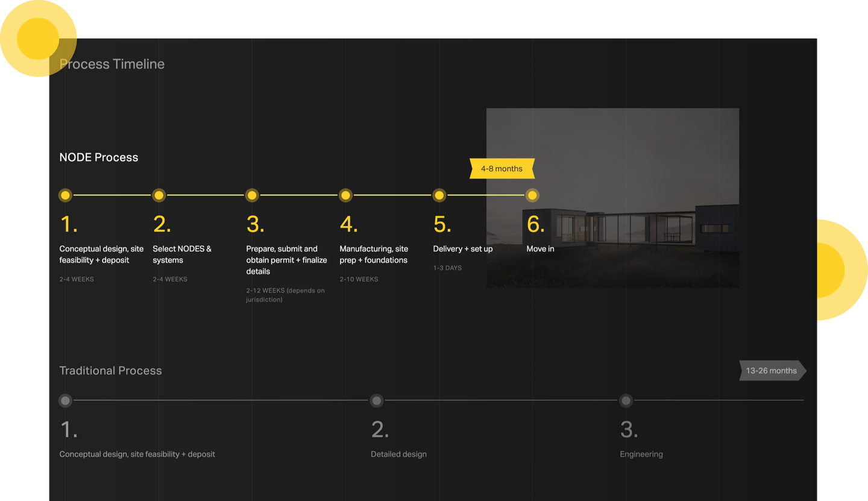Click the yellow '4-8 months' badge
868x501 pixels.
502,169
